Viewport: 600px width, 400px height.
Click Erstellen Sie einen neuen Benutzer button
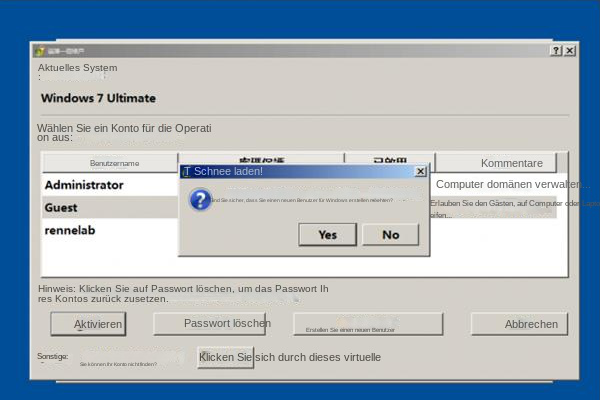tap(368, 324)
